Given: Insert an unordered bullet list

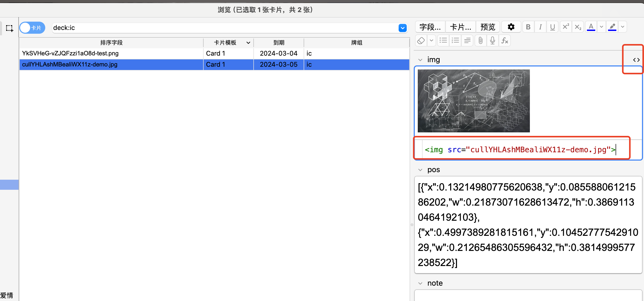Looking at the screenshot, I should pos(443,41).
